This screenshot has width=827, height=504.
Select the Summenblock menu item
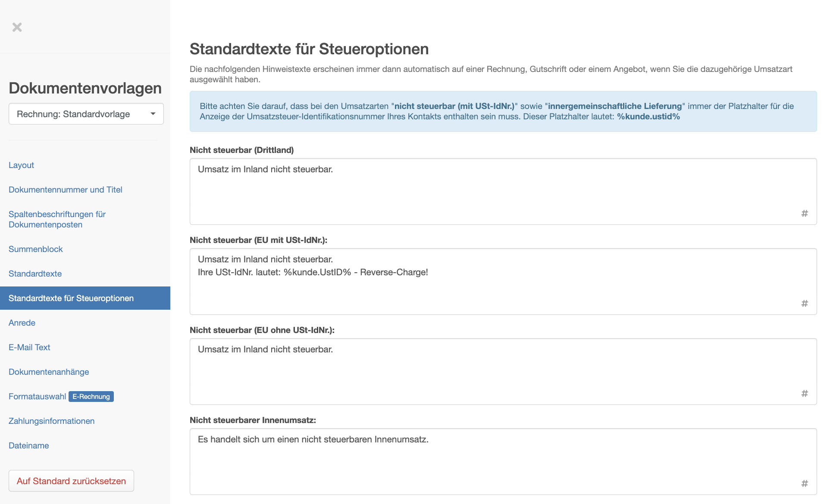tap(36, 249)
